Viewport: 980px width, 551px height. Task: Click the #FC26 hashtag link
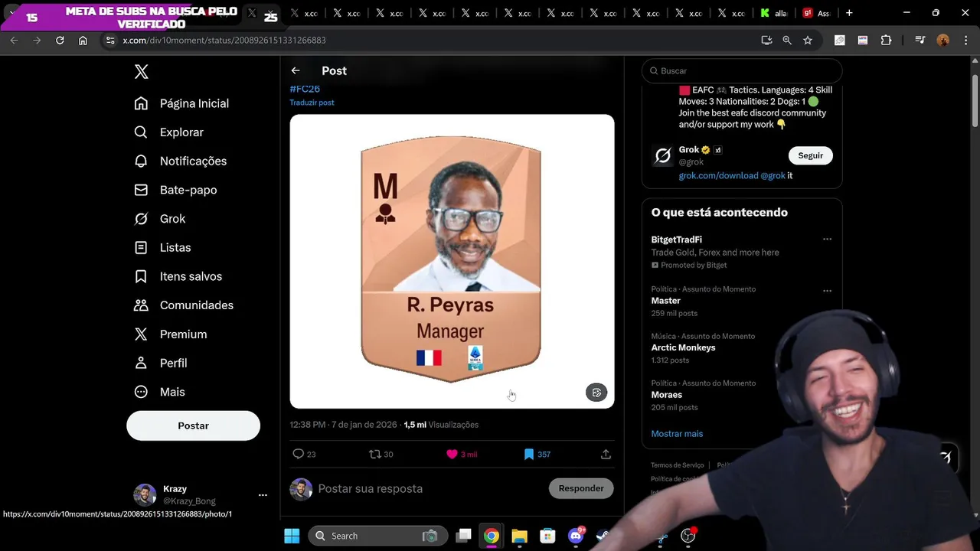coord(305,89)
